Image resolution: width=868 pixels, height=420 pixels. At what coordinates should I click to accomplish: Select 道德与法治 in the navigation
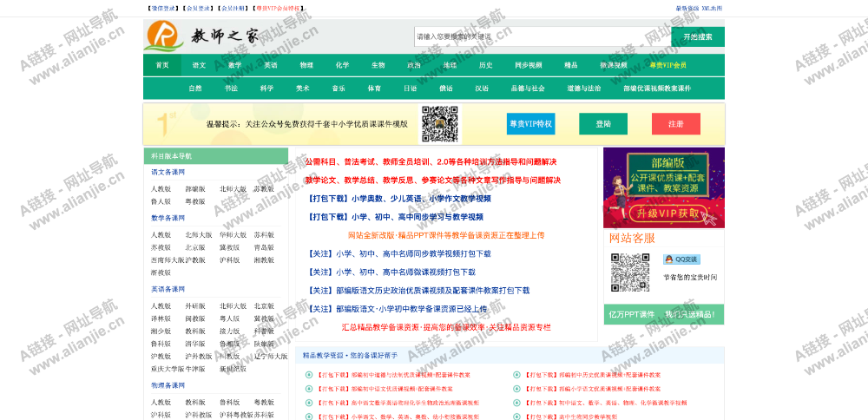584,89
